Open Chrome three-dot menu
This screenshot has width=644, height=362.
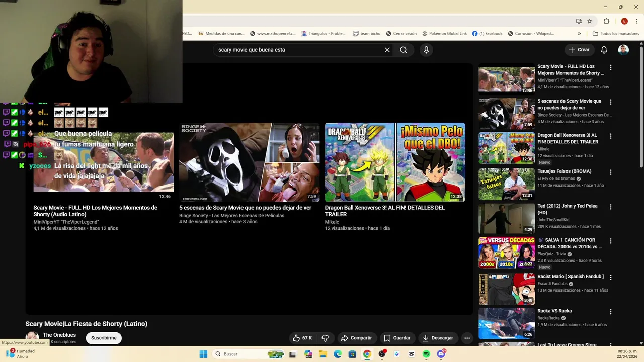[x=636, y=21]
